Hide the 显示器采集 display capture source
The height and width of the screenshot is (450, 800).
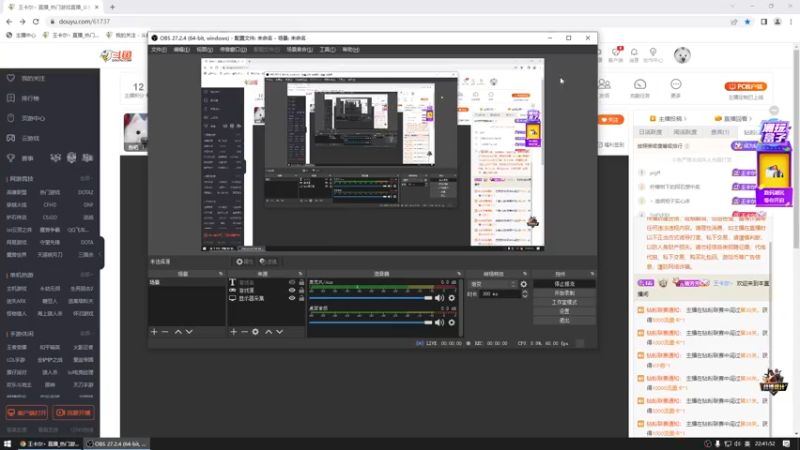[x=292, y=298]
